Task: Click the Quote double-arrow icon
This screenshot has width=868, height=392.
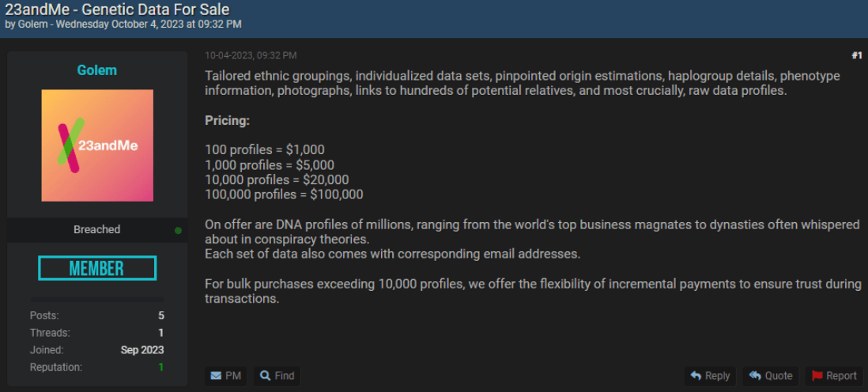Action: click(x=755, y=376)
